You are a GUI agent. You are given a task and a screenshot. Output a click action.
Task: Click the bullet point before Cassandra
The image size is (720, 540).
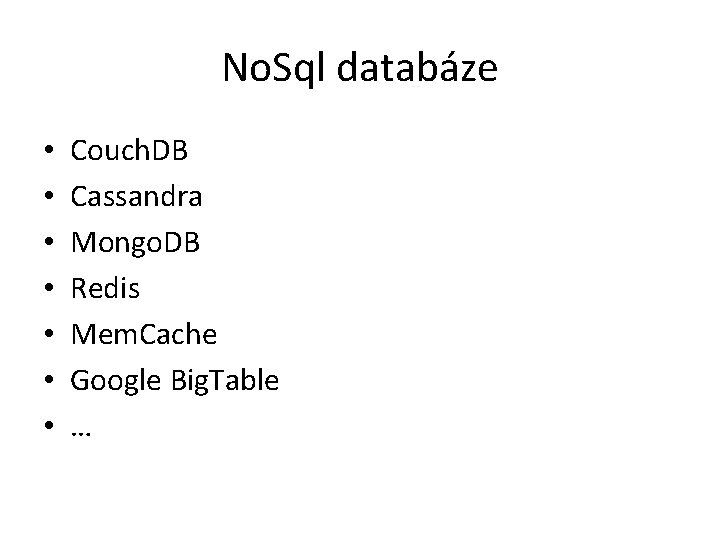[49, 196]
